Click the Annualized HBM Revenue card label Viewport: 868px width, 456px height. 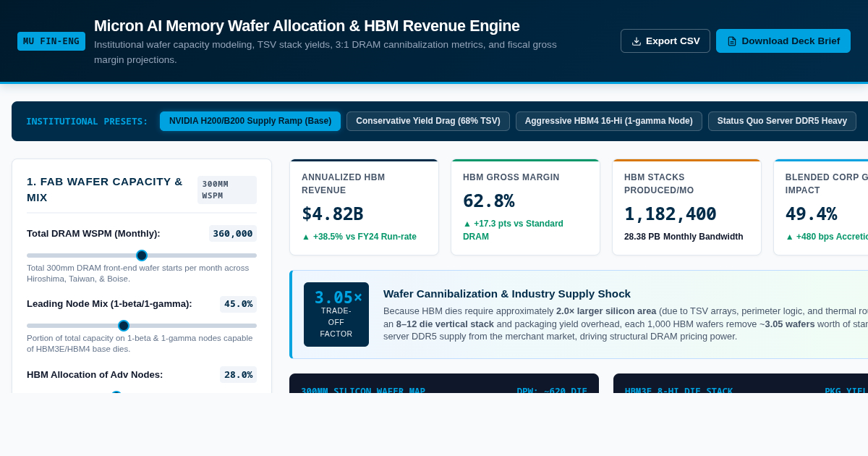pyautogui.click(x=344, y=184)
